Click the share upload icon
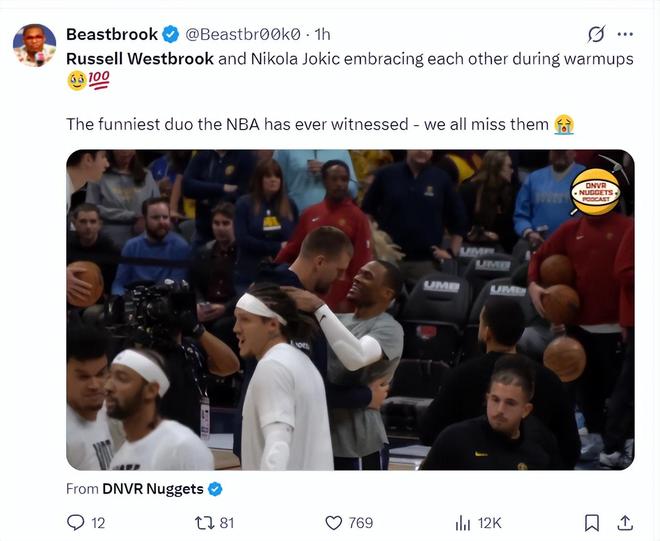This screenshot has width=660, height=541. [x=625, y=523]
